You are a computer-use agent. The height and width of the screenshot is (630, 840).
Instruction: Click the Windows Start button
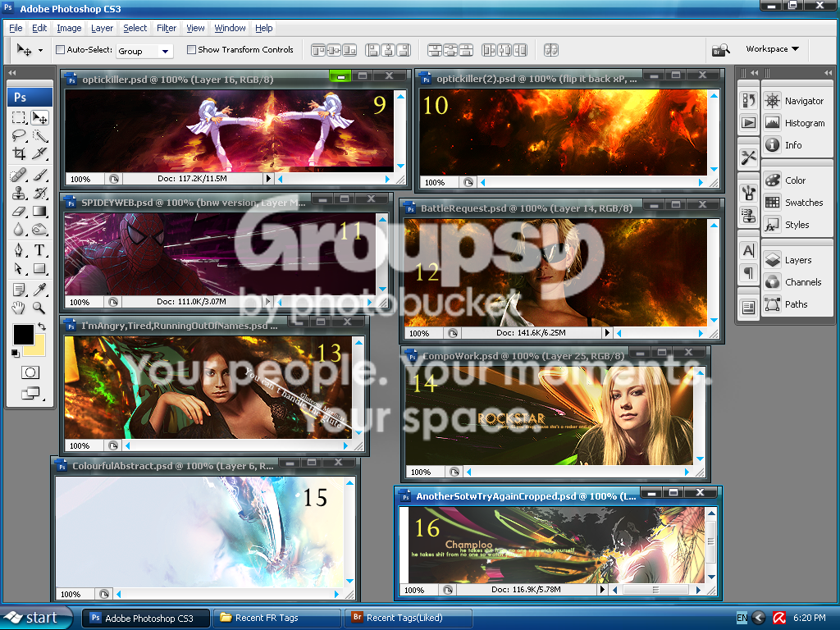tap(35, 618)
